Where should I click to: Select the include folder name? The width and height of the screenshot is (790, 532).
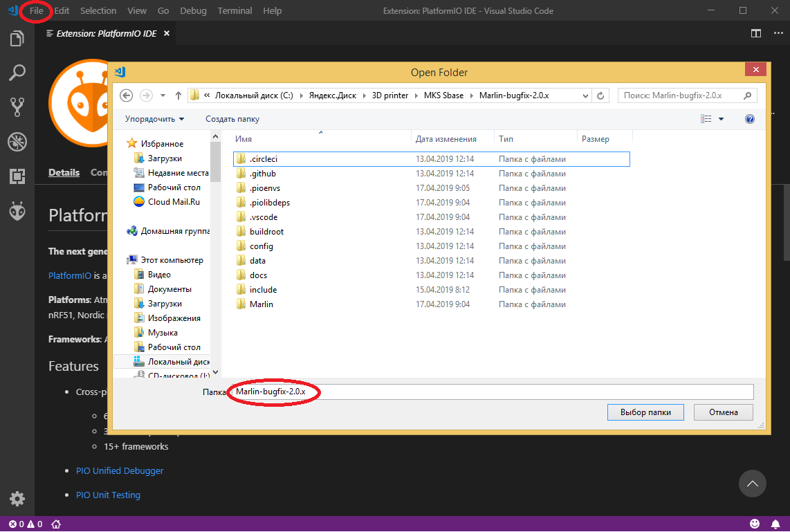[263, 290]
